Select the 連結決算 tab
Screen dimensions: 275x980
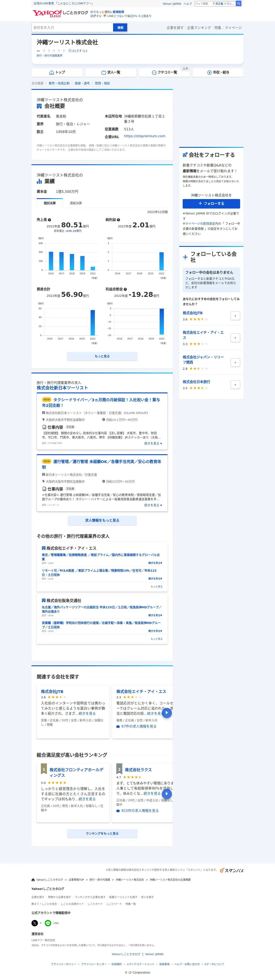(x=76, y=203)
